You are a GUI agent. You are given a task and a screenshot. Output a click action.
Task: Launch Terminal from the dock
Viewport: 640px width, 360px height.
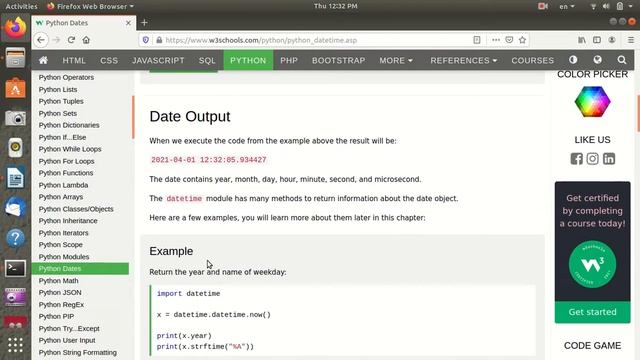(x=15, y=268)
